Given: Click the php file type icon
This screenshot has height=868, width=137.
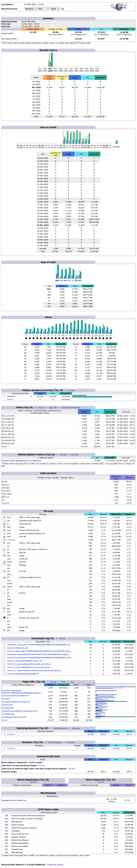Looking at the screenshot, I should coord(4,530).
